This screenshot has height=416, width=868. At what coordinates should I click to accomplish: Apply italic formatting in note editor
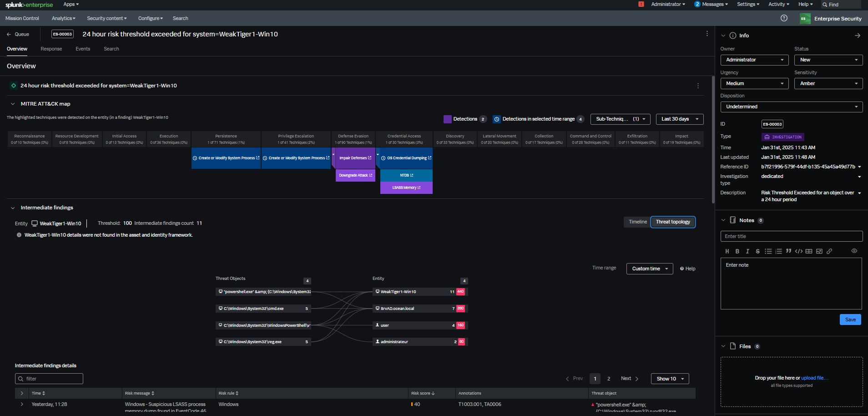click(x=747, y=251)
